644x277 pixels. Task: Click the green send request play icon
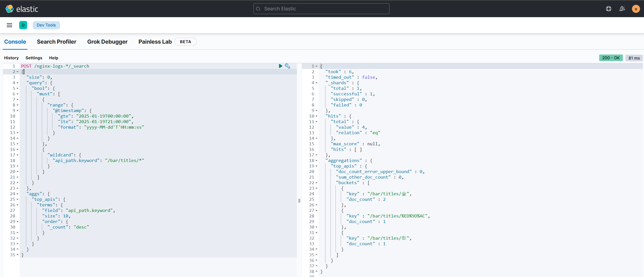[280, 66]
